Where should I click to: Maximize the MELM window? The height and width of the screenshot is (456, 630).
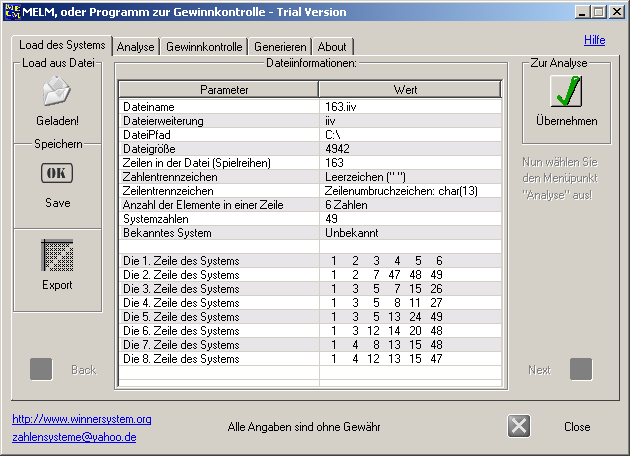point(599,12)
